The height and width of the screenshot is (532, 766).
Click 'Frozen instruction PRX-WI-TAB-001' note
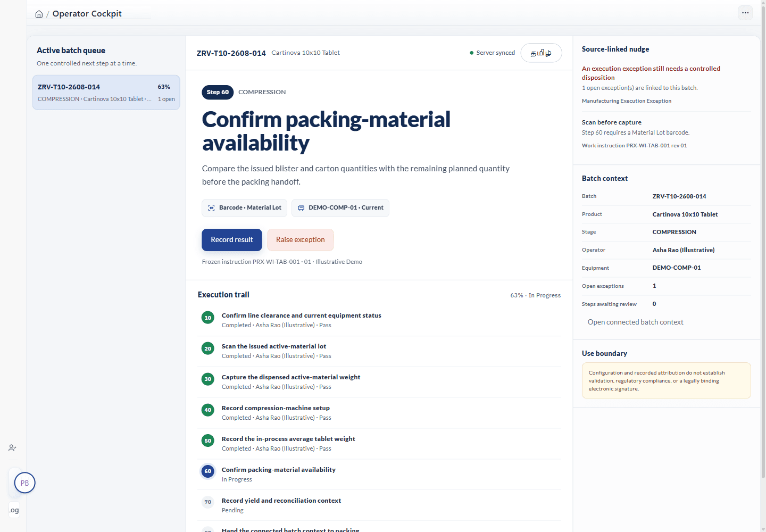click(282, 262)
